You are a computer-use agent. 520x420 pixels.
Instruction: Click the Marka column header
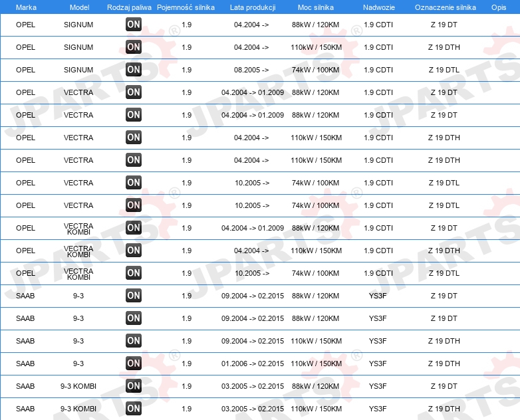pos(26,7)
